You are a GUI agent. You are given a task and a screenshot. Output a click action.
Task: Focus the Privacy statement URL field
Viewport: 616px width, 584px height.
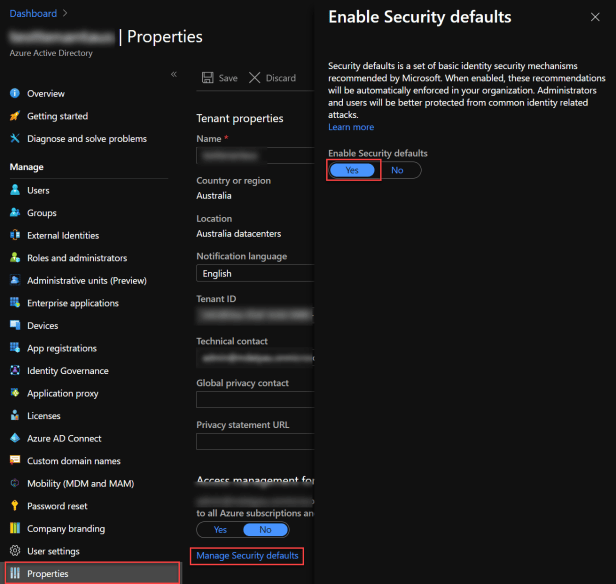[x=255, y=442]
